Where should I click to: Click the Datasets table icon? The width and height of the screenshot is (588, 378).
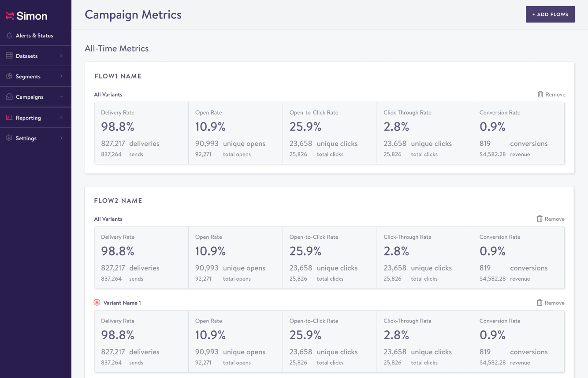coord(9,56)
